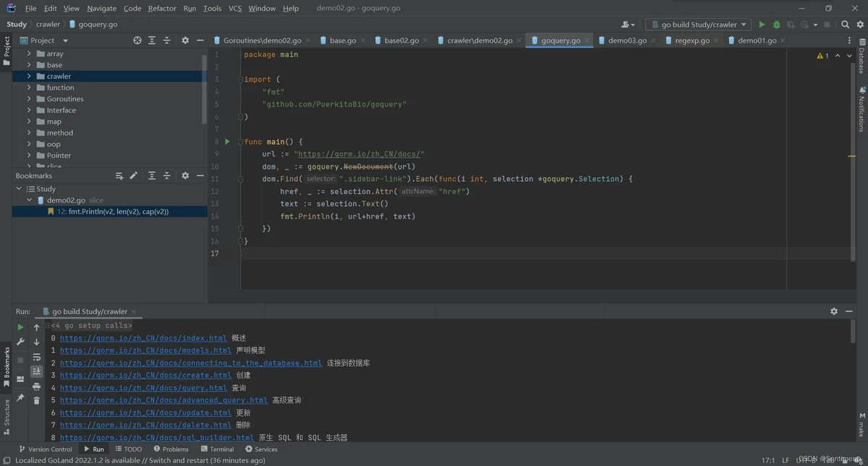Toggle the Bookmarks tool window stripe
The height and width of the screenshot is (466, 868).
coord(7,367)
